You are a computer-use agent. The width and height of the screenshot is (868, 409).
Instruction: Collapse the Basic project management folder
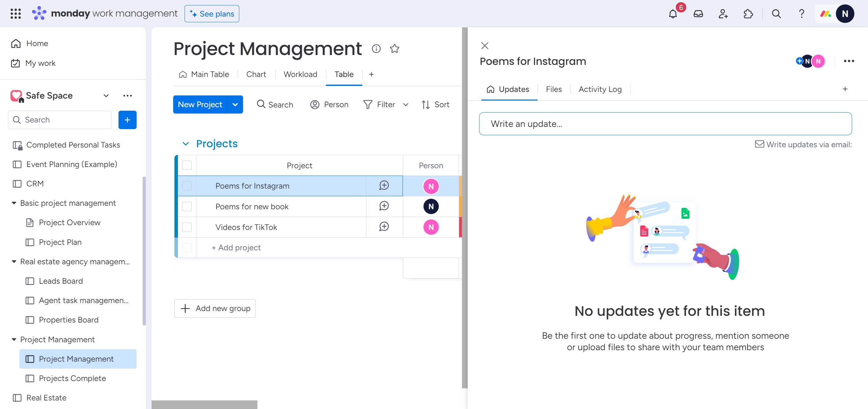pos(14,203)
